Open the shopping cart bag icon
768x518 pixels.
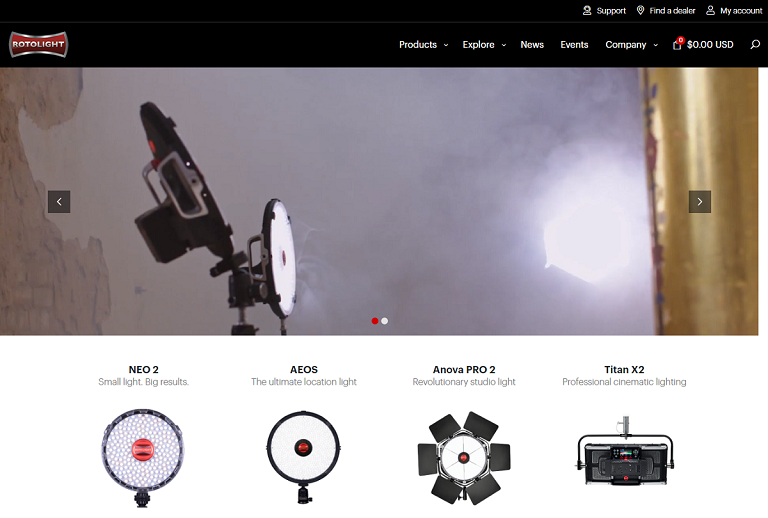click(677, 44)
